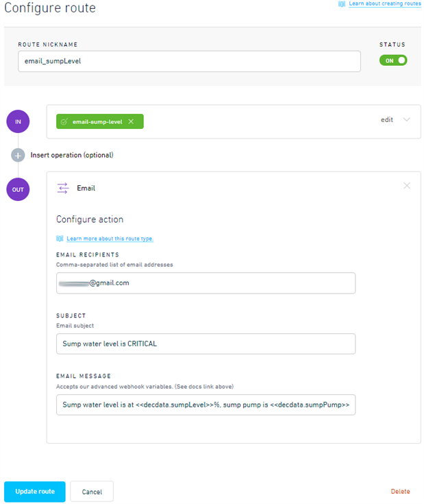
Task: Click the plus icon to insert an operation
Action: tap(18, 155)
